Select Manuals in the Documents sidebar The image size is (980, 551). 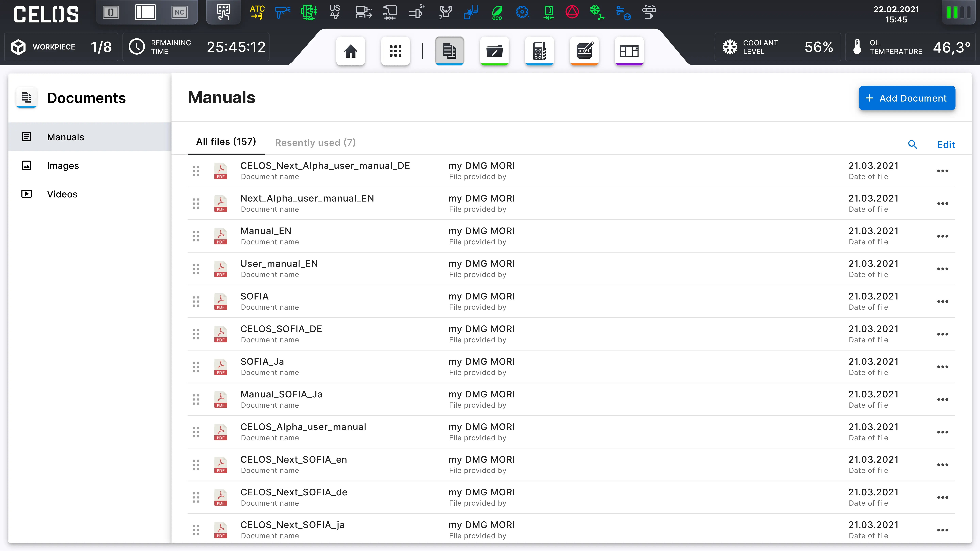coord(90,137)
